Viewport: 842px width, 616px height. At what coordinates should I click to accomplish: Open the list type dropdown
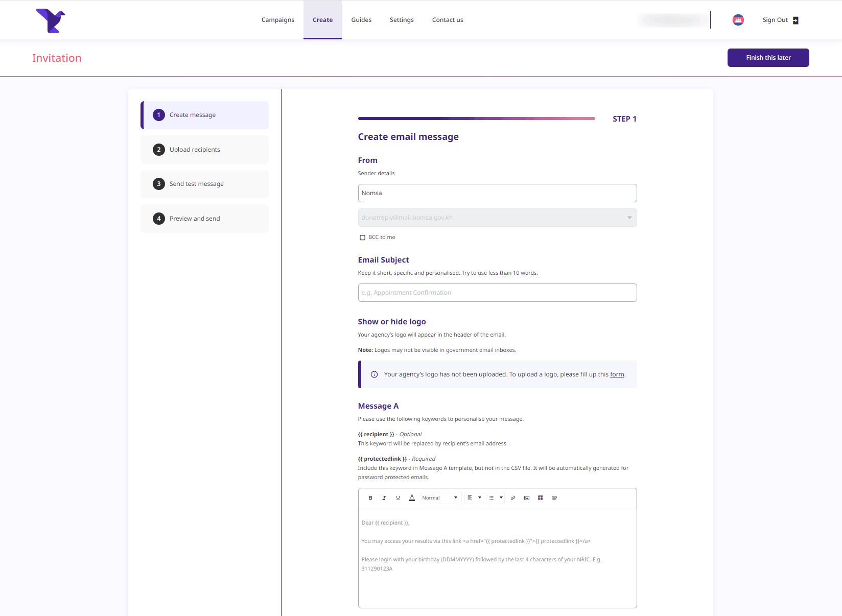pos(495,498)
